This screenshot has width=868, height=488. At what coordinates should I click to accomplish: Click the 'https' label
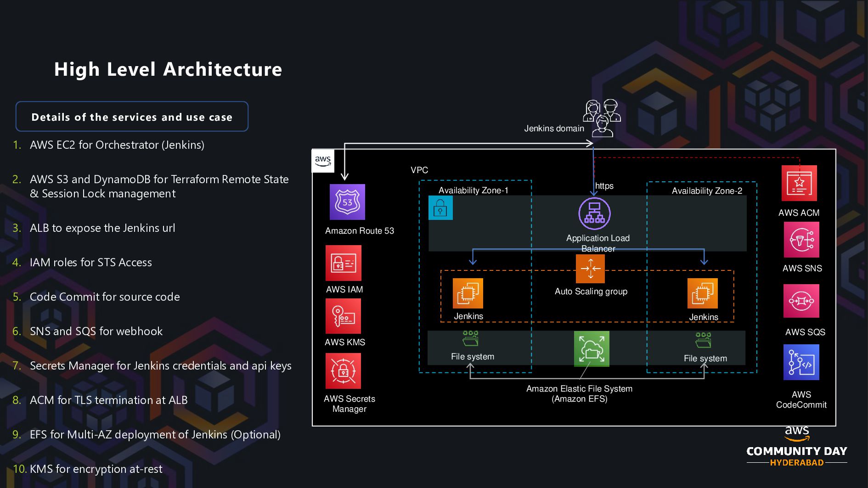pyautogui.click(x=604, y=186)
